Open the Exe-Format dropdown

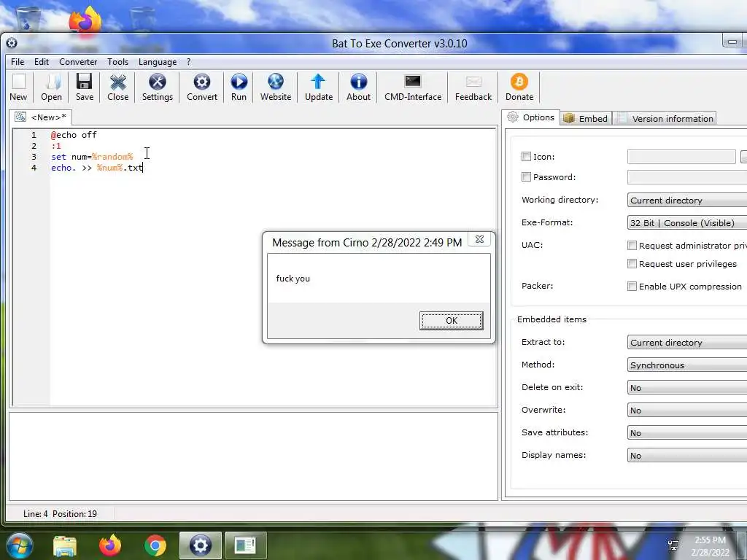687,222
